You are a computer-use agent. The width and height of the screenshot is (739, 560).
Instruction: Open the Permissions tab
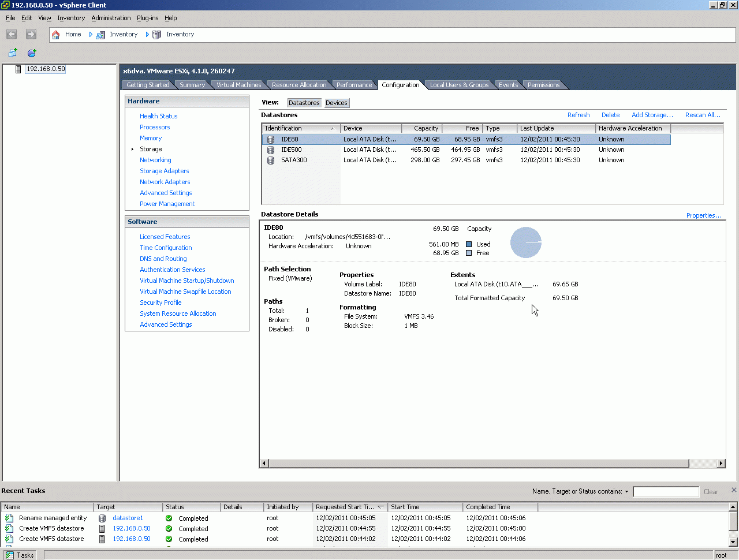tap(543, 85)
